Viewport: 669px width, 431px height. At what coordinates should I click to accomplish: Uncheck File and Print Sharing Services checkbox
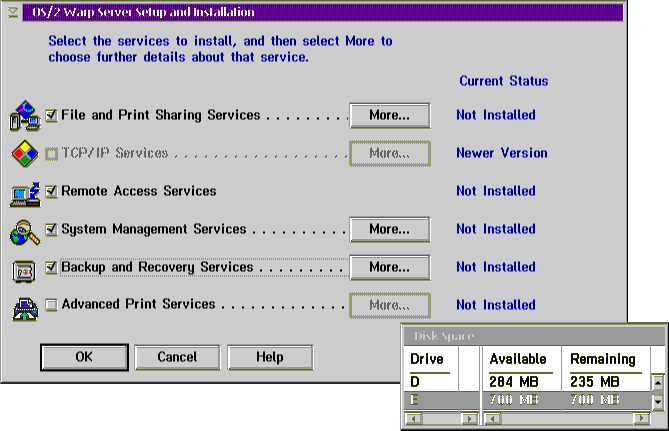52,115
